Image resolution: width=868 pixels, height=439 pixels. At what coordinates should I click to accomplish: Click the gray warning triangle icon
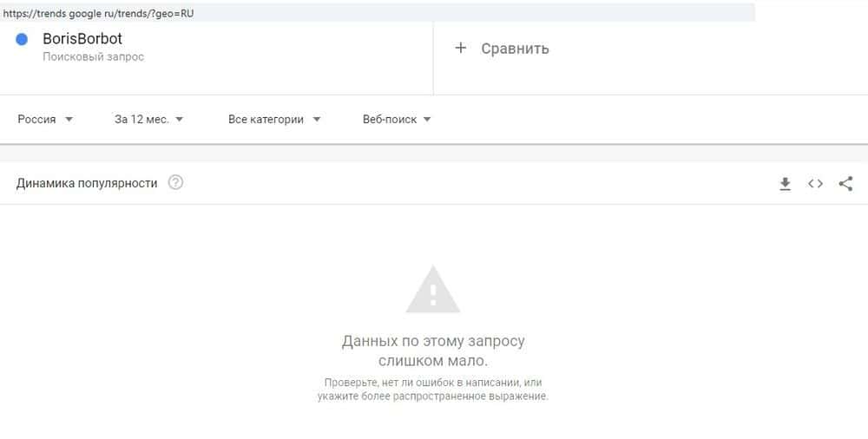click(x=433, y=290)
